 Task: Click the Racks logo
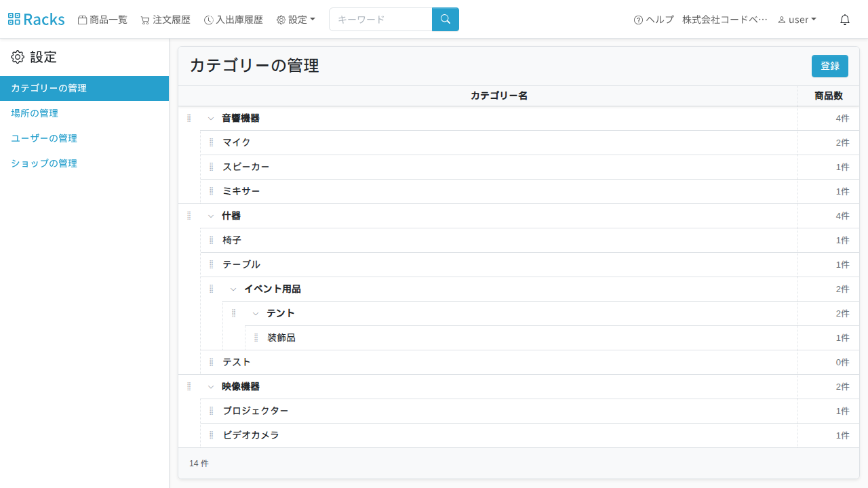tap(37, 19)
